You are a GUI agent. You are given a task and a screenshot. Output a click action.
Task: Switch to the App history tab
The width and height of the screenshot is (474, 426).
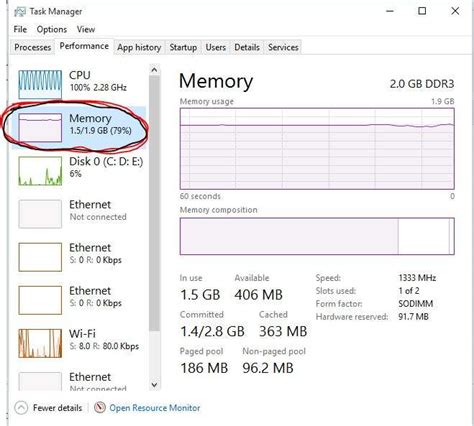click(139, 47)
